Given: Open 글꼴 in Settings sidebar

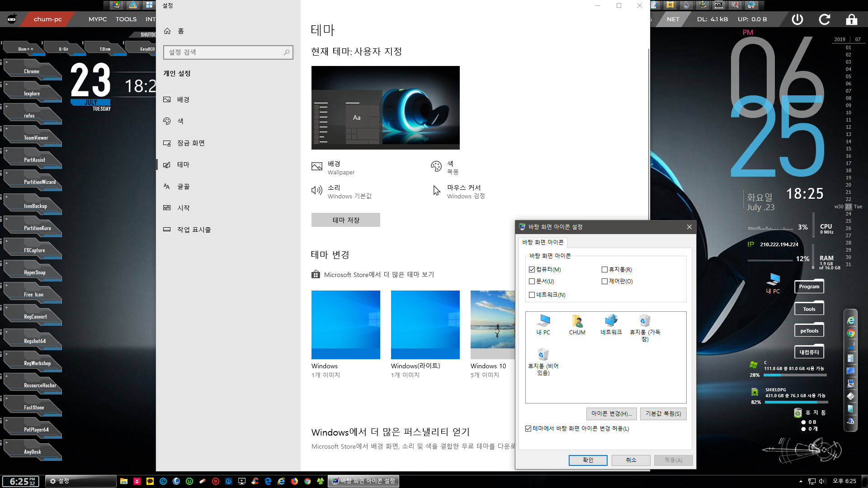Looking at the screenshot, I should click(x=228, y=187).
